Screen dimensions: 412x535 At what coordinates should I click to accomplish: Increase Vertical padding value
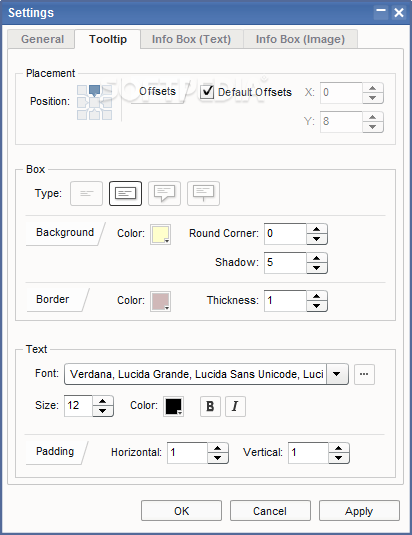pos(339,448)
